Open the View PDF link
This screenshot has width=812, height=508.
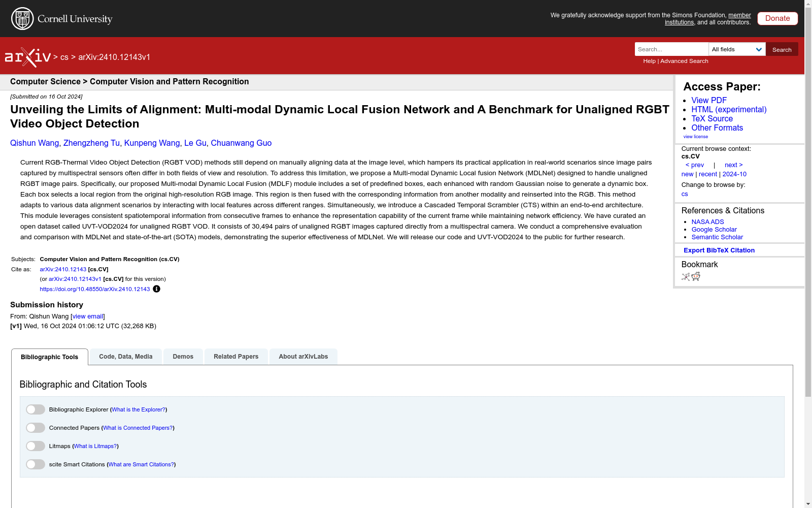click(708, 101)
